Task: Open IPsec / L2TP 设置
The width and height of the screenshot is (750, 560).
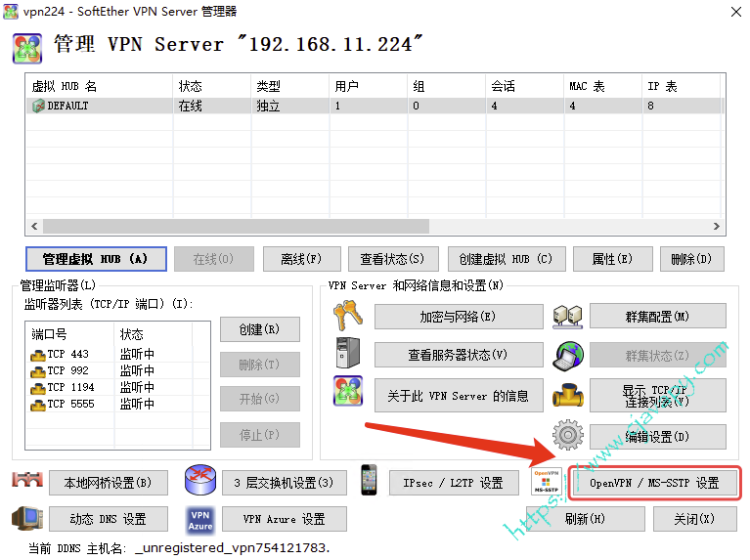Action: coord(454,483)
